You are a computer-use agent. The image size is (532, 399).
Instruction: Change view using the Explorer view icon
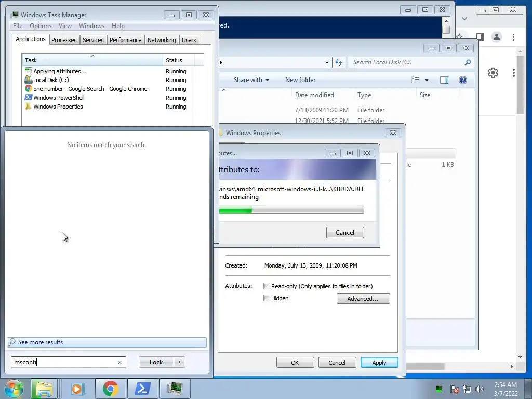pos(415,80)
